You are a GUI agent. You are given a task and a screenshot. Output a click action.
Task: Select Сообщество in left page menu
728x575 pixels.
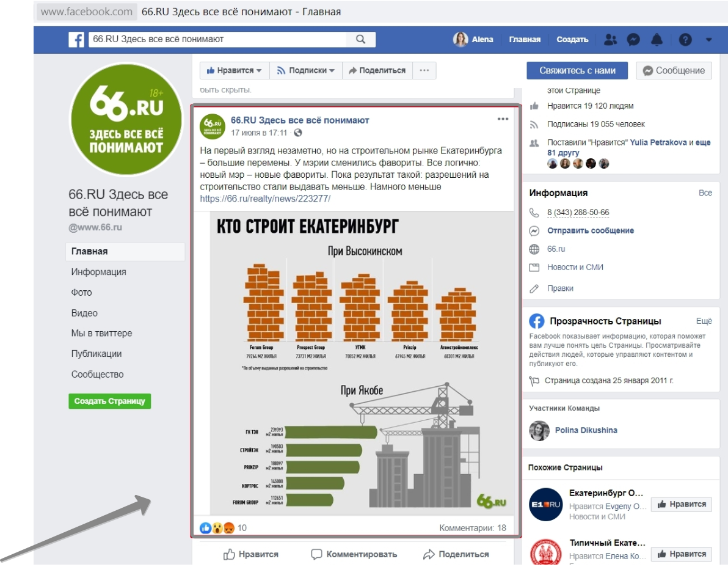click(x=97, y=375)
